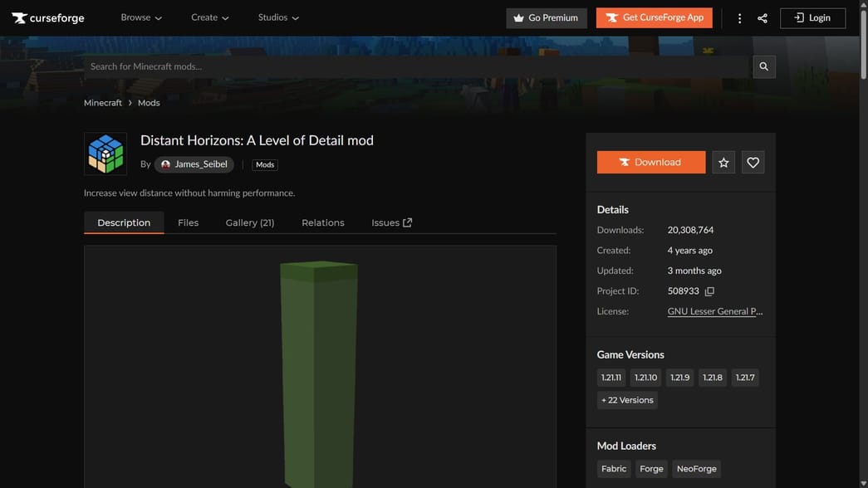Open the Gallery (21) tab
This screenshot has height=488, width=868.
249,222
